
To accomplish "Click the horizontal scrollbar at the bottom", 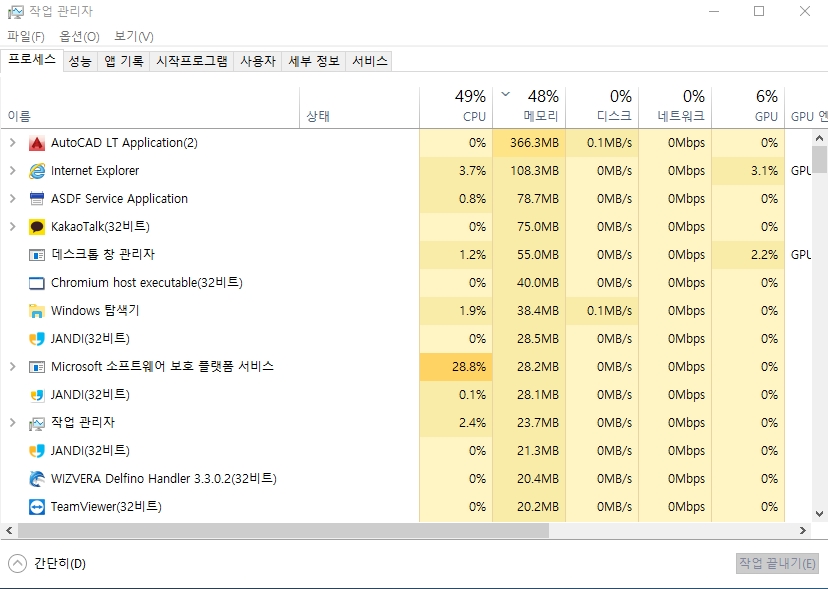I will click(280, 531).
